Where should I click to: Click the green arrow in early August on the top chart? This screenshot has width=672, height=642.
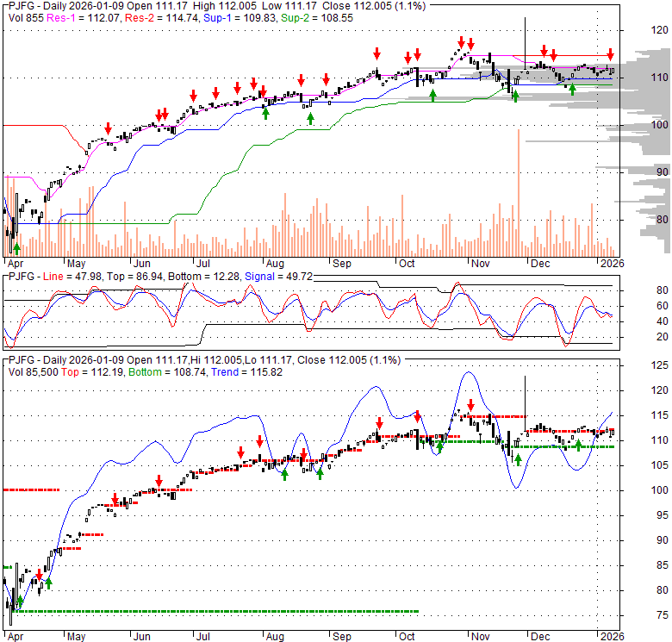265,112
